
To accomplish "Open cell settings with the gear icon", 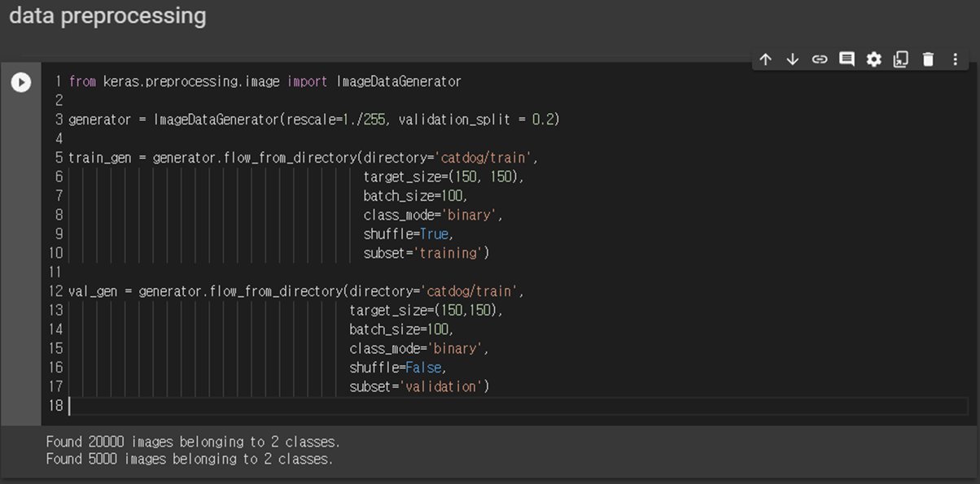I will pyautogui.click(x=873, y=59).
